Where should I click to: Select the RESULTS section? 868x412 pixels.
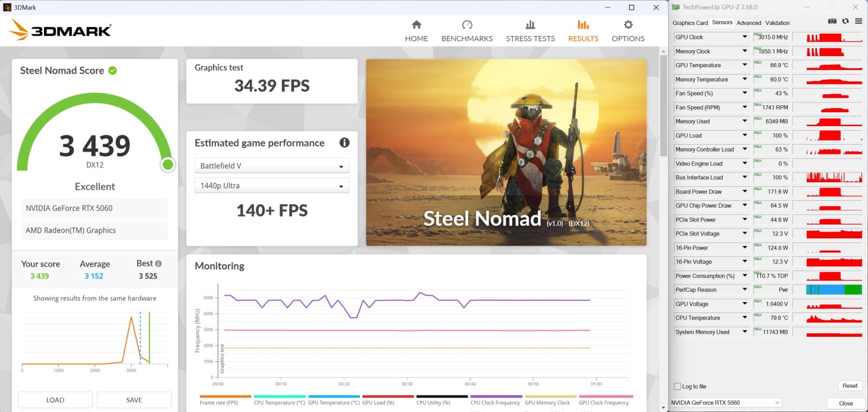[x=583, y=31]
